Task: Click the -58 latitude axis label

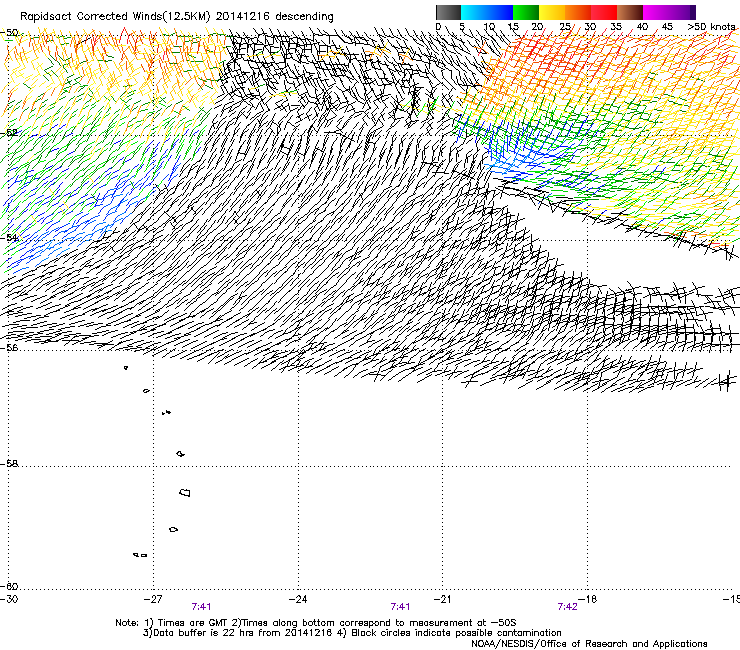Action: 9,464
